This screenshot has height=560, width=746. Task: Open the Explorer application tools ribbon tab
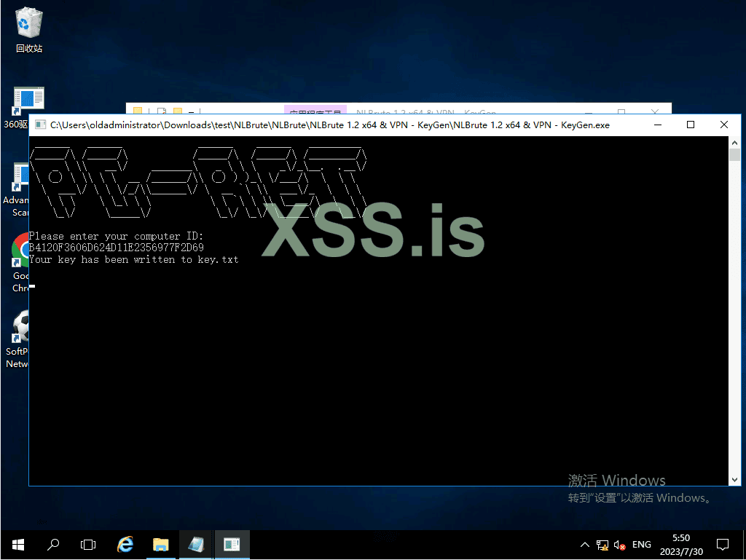coord(315,110)
